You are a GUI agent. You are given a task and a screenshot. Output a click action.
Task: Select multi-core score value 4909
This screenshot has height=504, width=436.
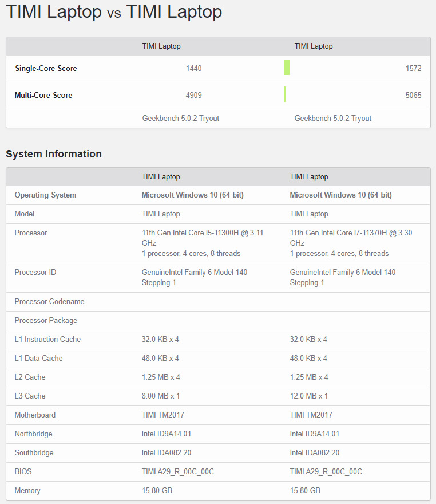click(x=193, y=96)
